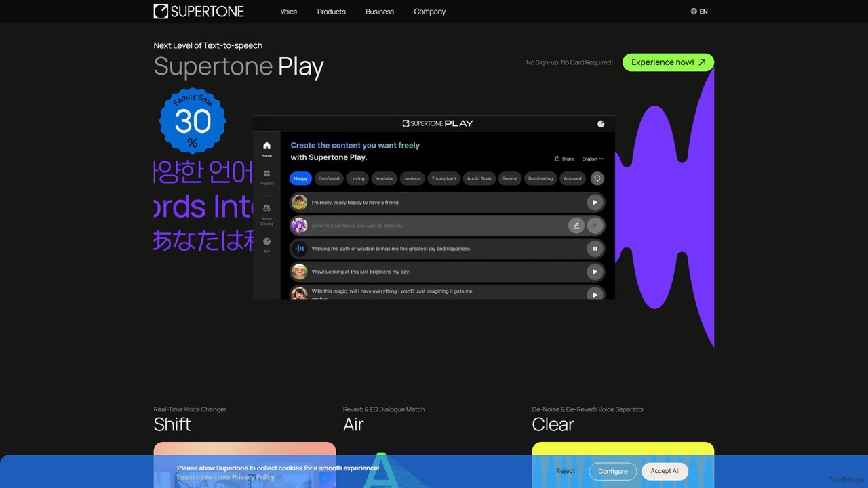Screen dimensions: 868x488
Task: Pause the 'Walking the path of wisdom' line
Action: 595,249
